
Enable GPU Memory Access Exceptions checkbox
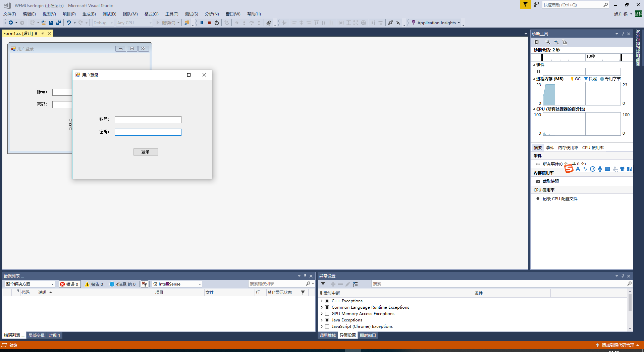point(327,313)
